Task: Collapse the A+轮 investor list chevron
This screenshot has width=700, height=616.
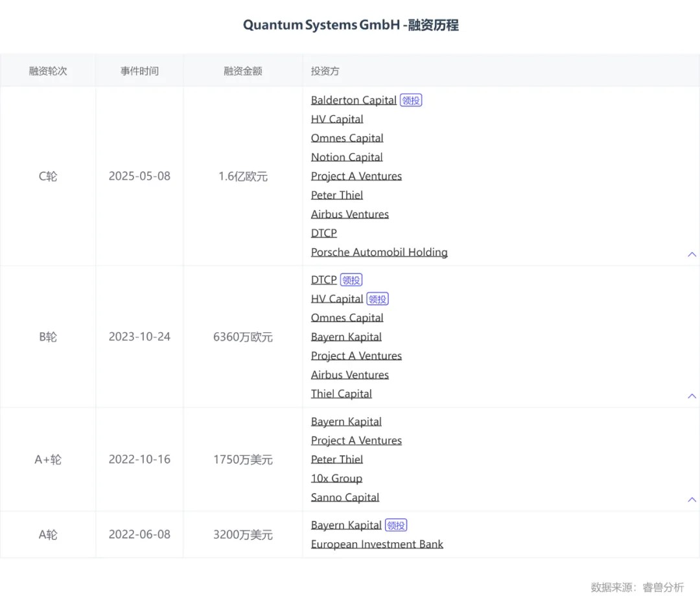Action: [692, 499]
